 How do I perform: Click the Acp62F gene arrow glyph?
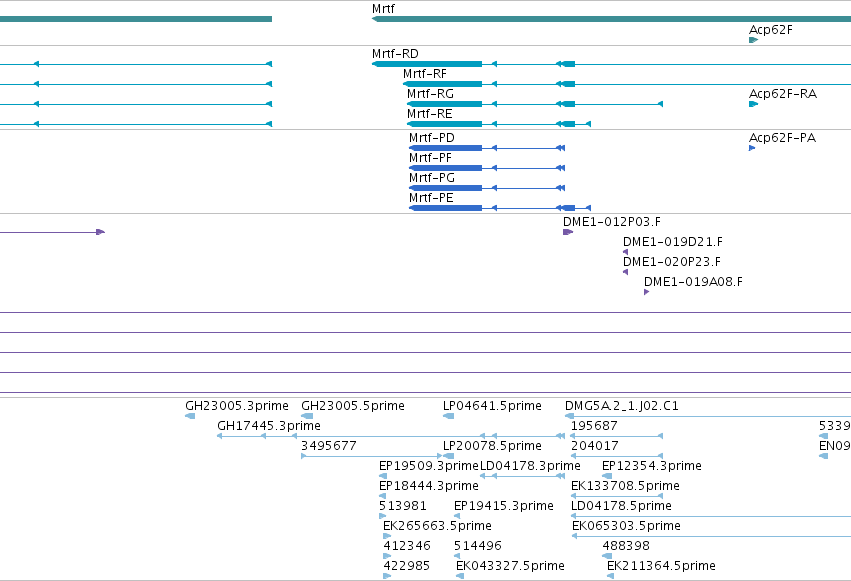coord(753,40)
